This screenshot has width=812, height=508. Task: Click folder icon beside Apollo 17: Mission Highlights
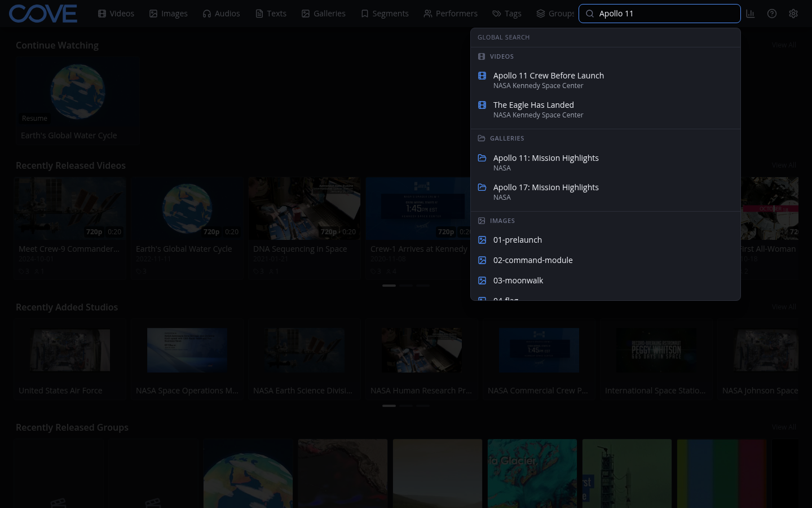tap(482, 187)
